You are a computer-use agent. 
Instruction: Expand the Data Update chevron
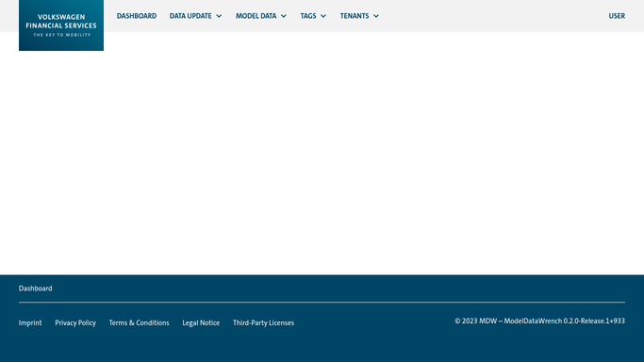tap(219, 16)
